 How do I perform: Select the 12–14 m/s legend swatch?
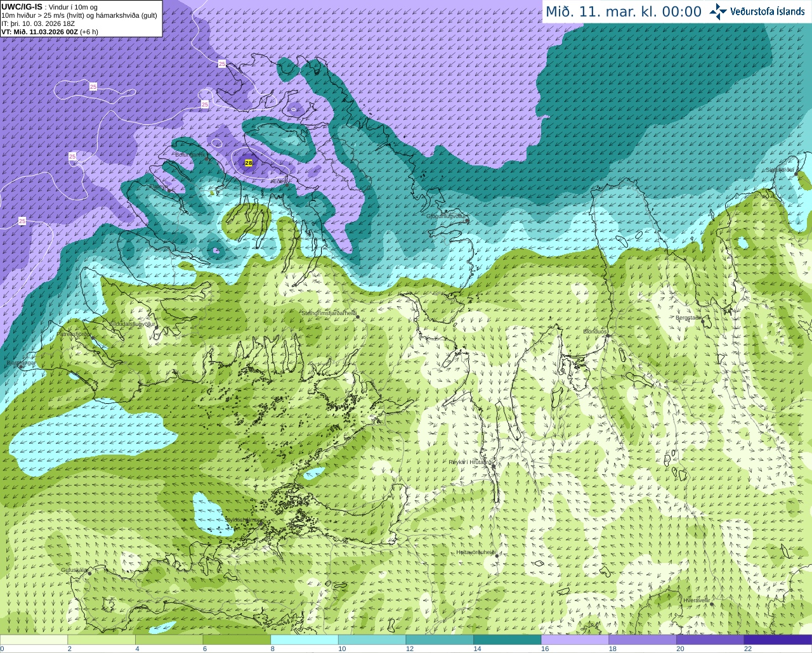tap(440, 640)
